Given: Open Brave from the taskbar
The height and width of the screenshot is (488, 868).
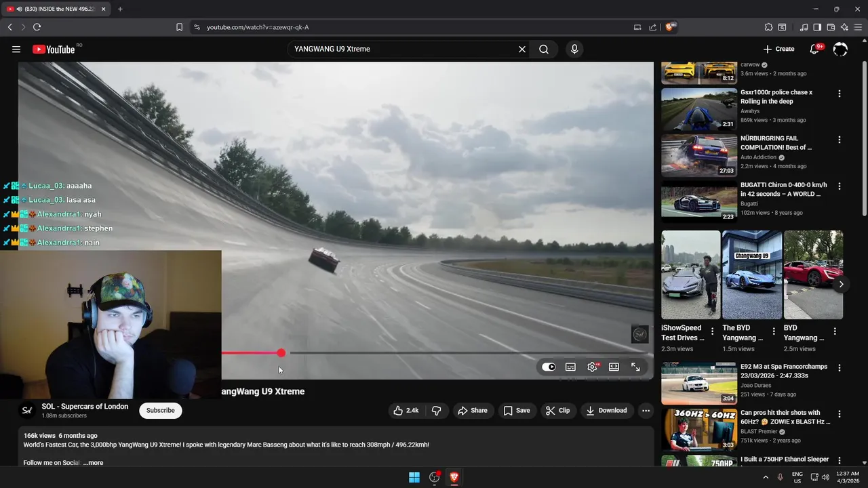Looking at the screenshot, I should click(x=454, y=477).
